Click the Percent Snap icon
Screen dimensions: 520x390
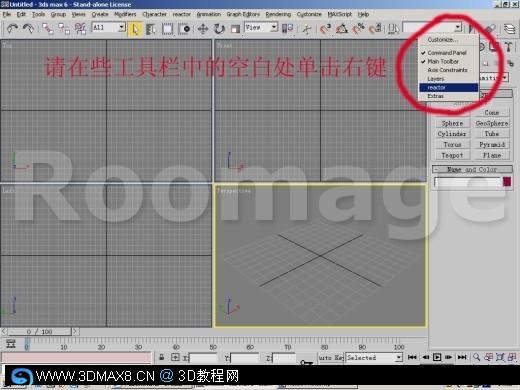[x=358, y=29]
